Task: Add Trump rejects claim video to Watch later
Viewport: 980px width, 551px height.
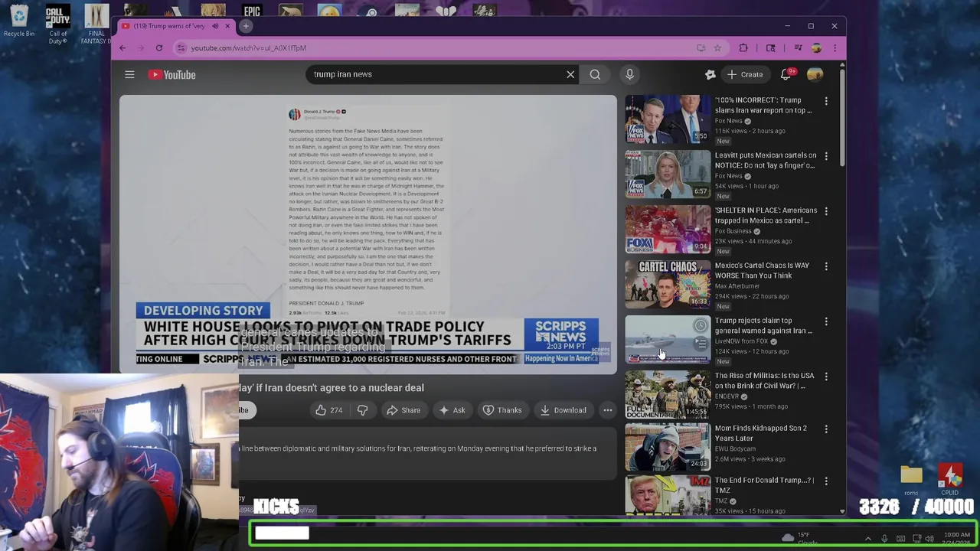Action: [x=700, y=326]
